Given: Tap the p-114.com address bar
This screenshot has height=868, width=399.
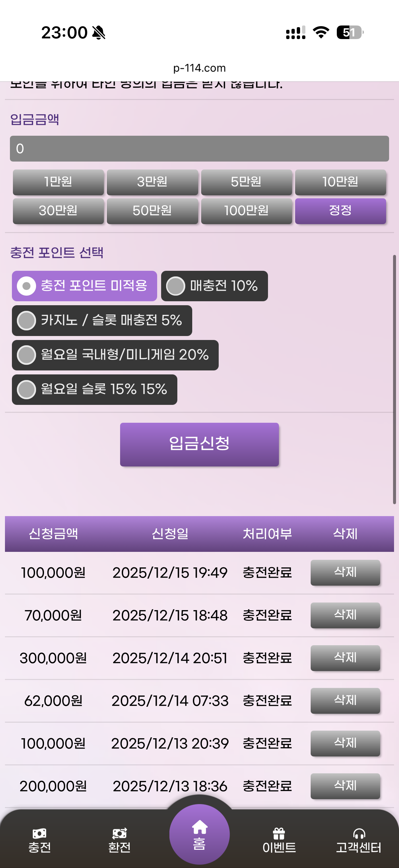Looking at the screenshot, I should [x=199, y=68].
